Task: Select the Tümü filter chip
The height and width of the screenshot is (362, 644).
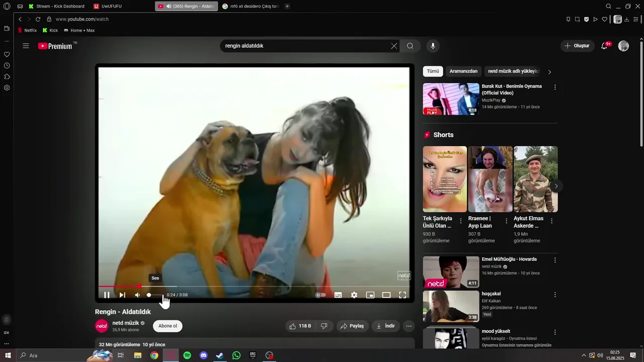Action: tap(433, 71)
